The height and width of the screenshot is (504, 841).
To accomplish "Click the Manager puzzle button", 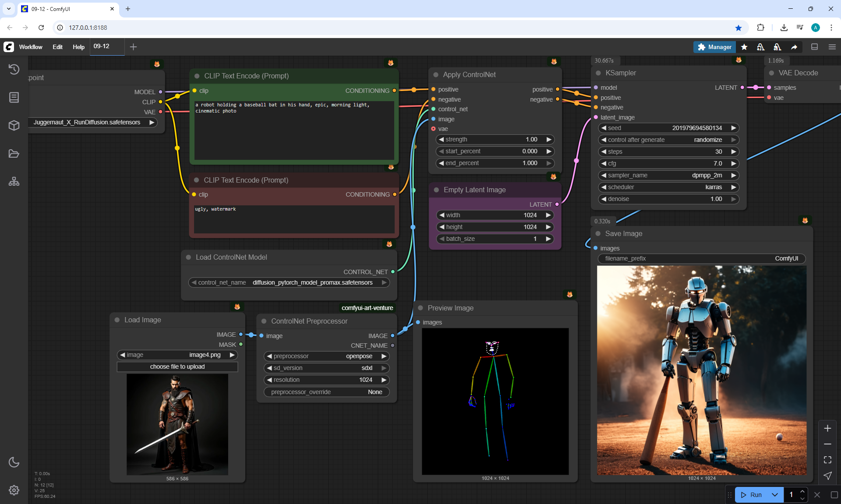I will click(714, 47).
